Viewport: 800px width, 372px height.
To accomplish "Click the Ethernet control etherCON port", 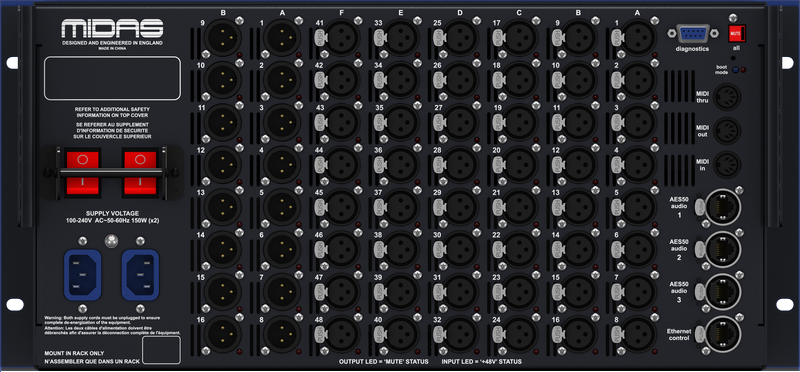I will [x=722, y=334].
